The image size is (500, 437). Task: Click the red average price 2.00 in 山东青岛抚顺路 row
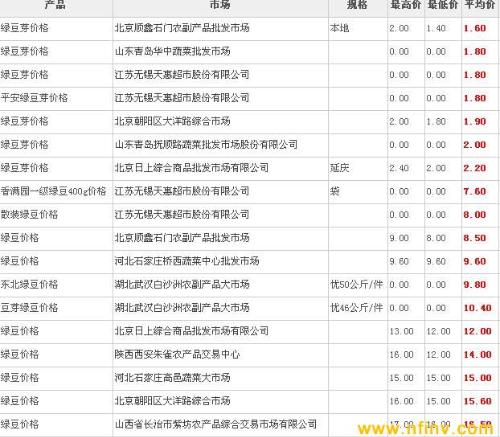click(x=475, y=145)
